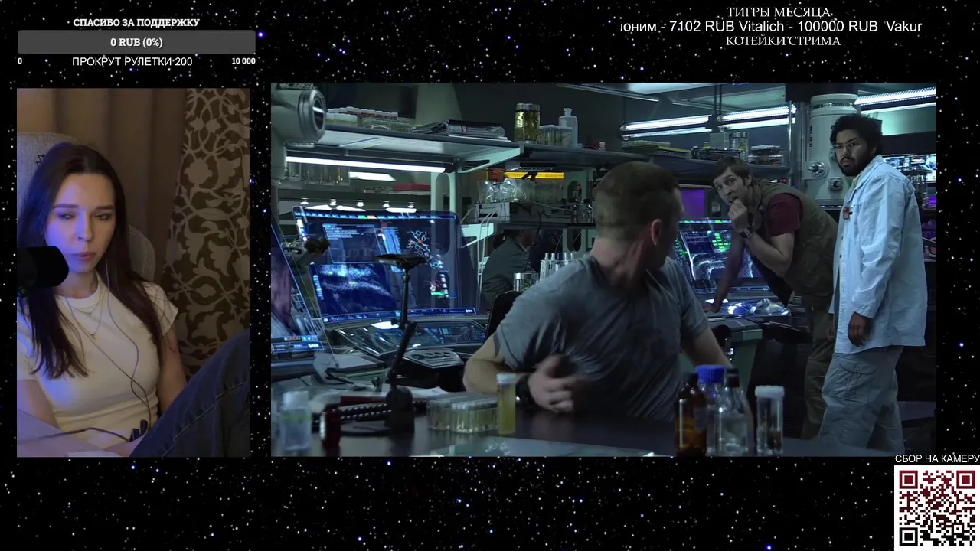Click the 'СПАСИБО ЗА ПОДДЕРЖКУ' header text

(136, 22)
